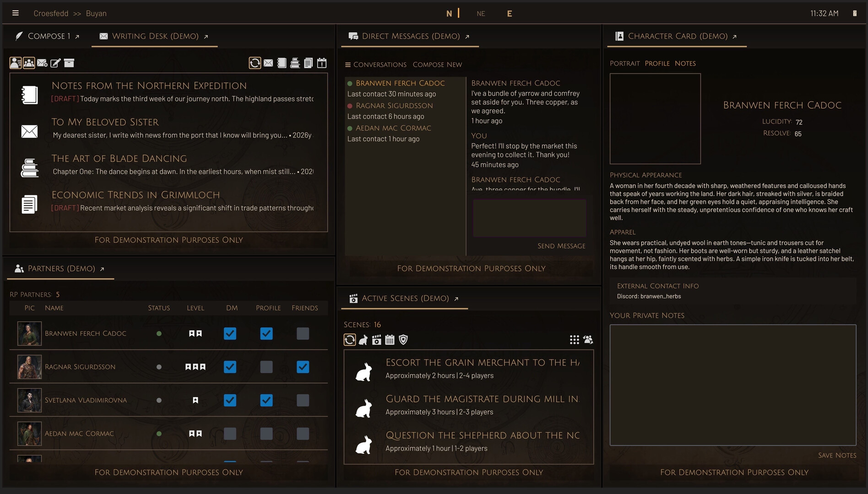The image size is (868, 494).
Task: Open the journal icon in Writing Desk toolbar
Action: pyautogui.click(x=281, y=63)
